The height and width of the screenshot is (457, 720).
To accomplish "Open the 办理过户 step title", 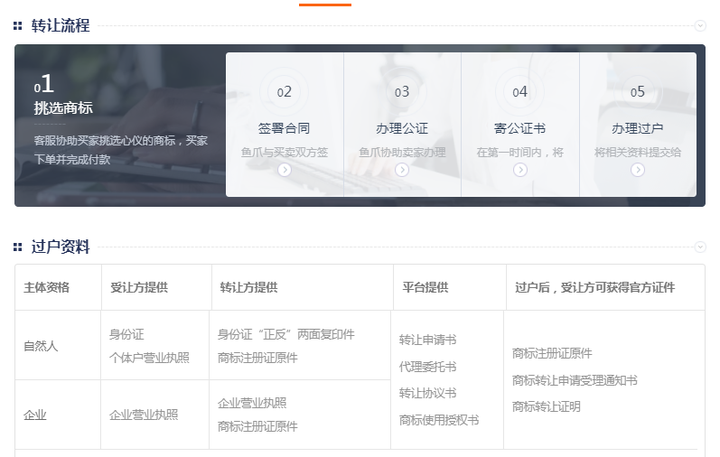I will 637,128.
